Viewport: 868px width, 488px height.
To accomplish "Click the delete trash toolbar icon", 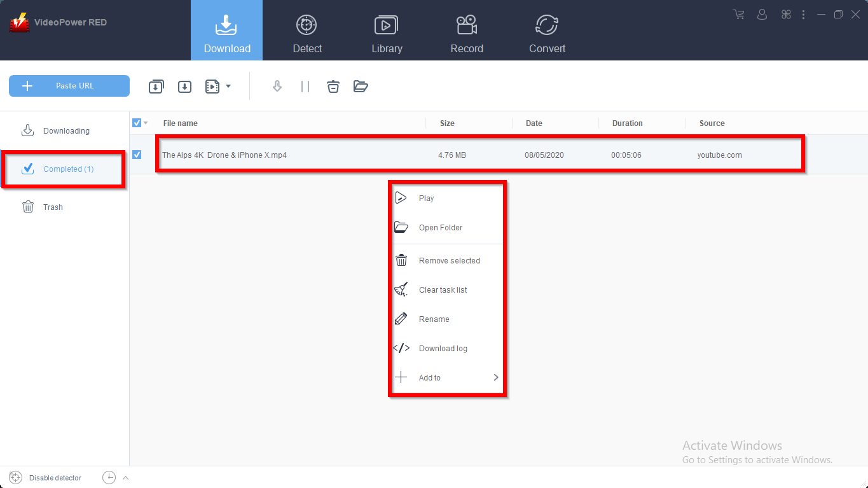I will point(333,87).
